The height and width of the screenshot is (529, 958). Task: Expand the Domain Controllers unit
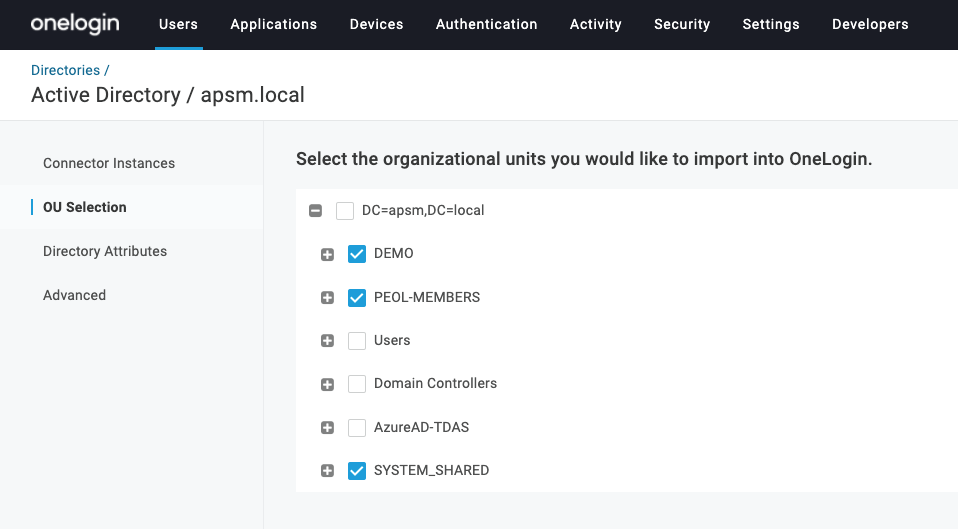(327, 384)
